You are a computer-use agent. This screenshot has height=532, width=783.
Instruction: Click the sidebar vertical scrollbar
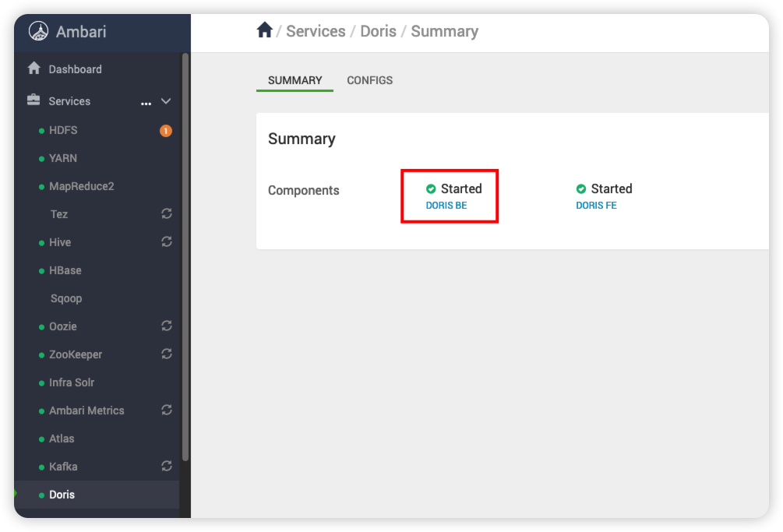click(185, 256)
